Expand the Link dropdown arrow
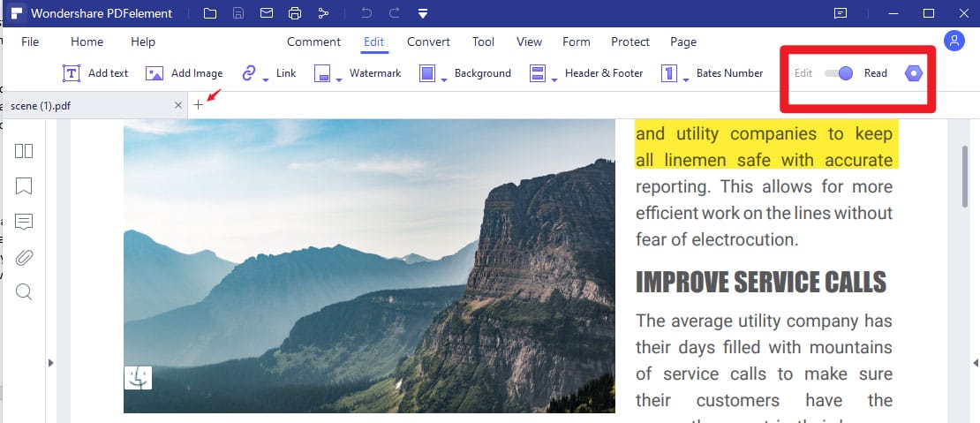 (266, 80)
